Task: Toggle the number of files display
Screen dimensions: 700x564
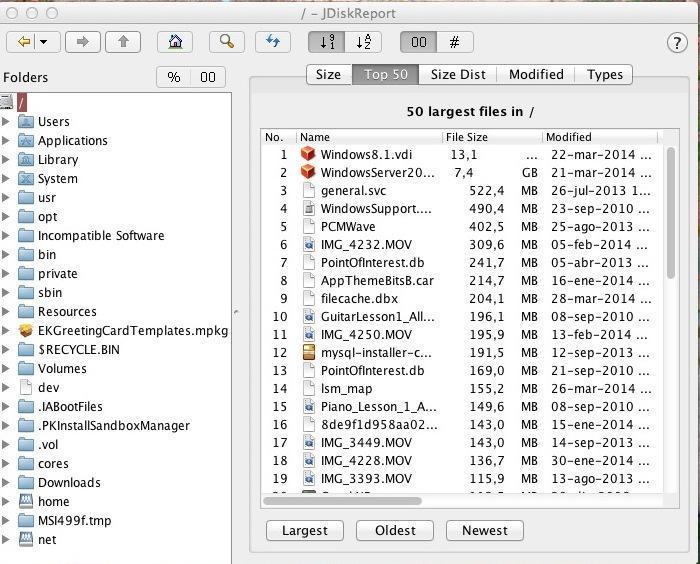Action: tap(455, 42)
